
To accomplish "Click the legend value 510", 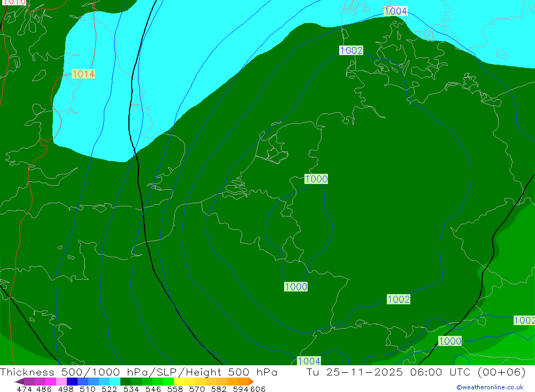I will click(x=87, y=389).
